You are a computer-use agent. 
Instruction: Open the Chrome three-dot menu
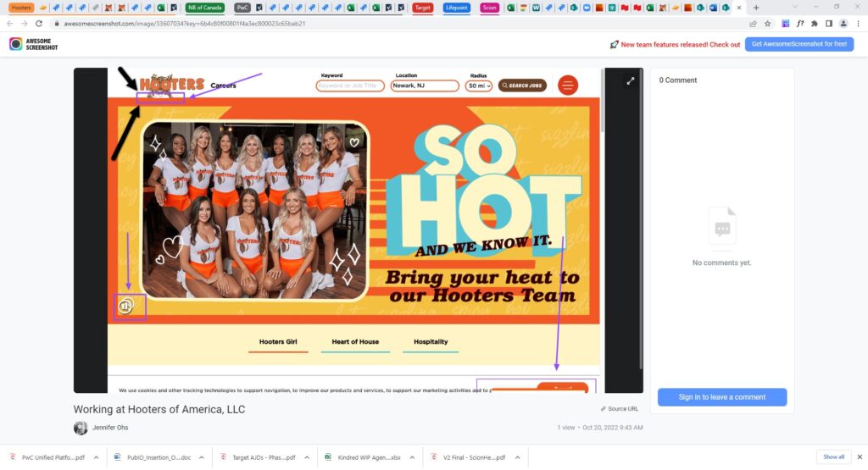pos(858,24)
